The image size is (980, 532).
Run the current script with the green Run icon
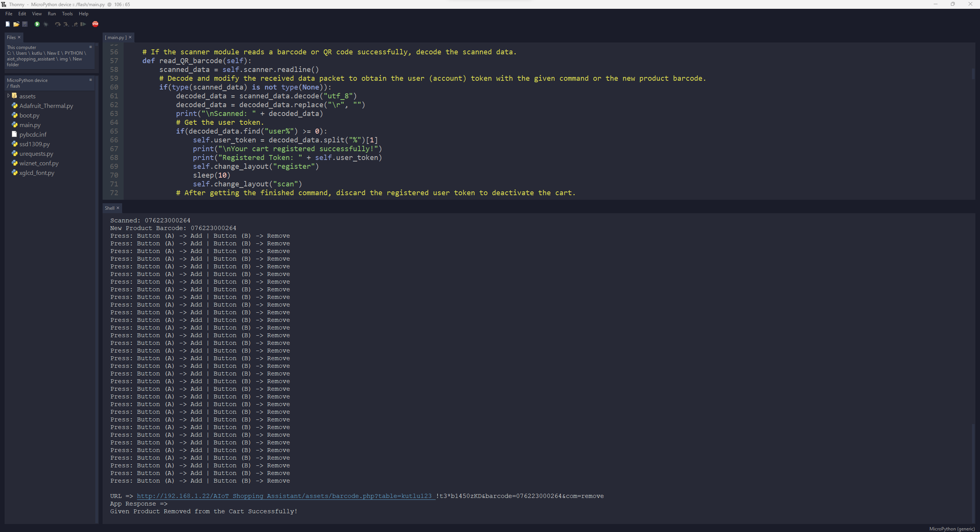point(37,24)
